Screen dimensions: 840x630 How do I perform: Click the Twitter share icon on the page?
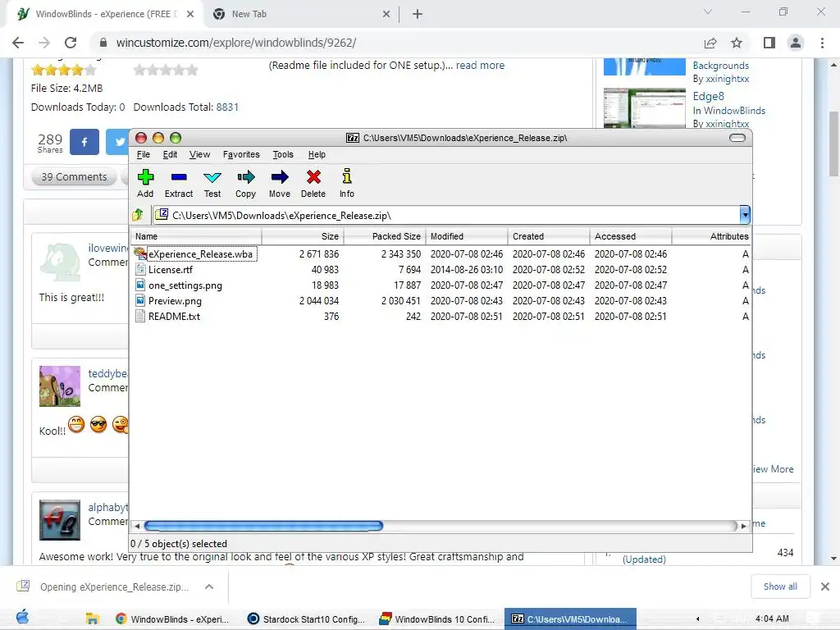(118, 142)
